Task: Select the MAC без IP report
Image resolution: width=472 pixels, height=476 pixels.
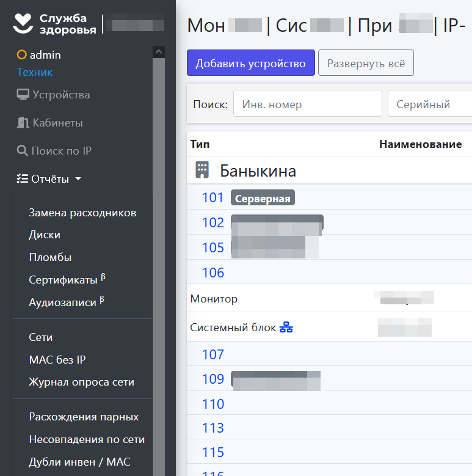Action: click(x=57, y=360)
